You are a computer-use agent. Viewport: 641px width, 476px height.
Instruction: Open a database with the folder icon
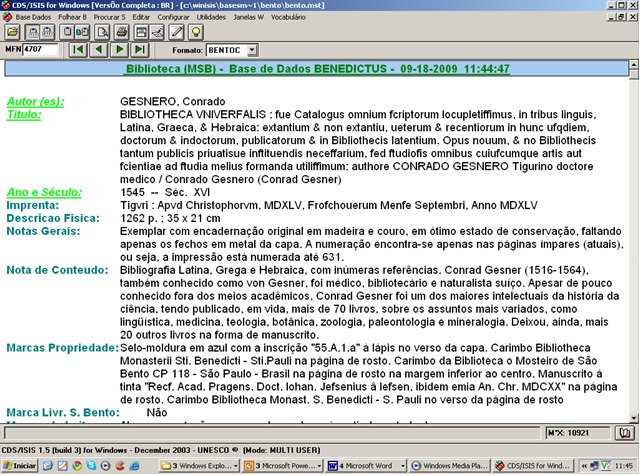[13, 32]
